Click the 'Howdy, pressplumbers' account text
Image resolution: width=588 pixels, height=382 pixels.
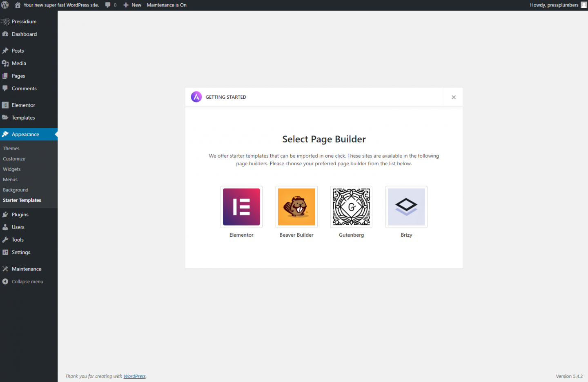point(554,5)
